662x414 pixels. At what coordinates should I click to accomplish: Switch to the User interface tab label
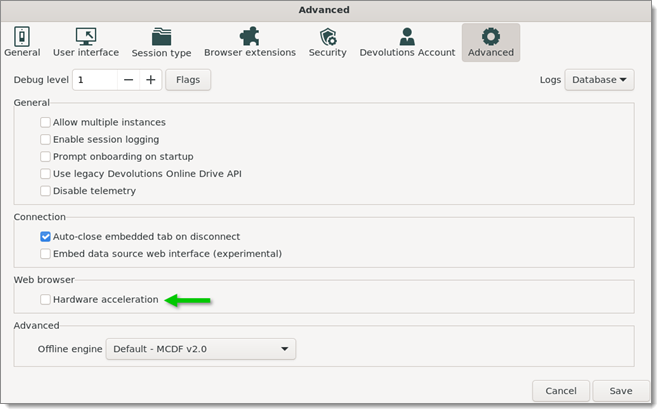[86, 52]
